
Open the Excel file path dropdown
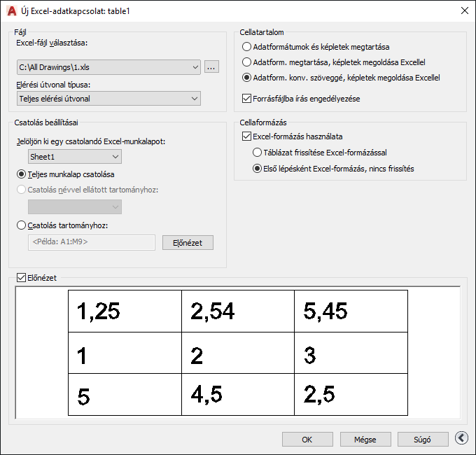[108, 67]
